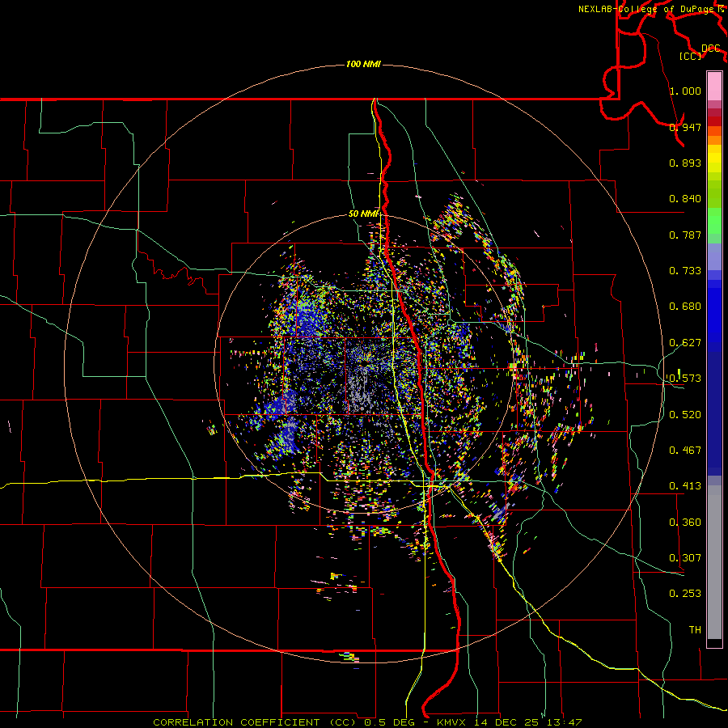Click the 100 NMI range ring label

363,64
